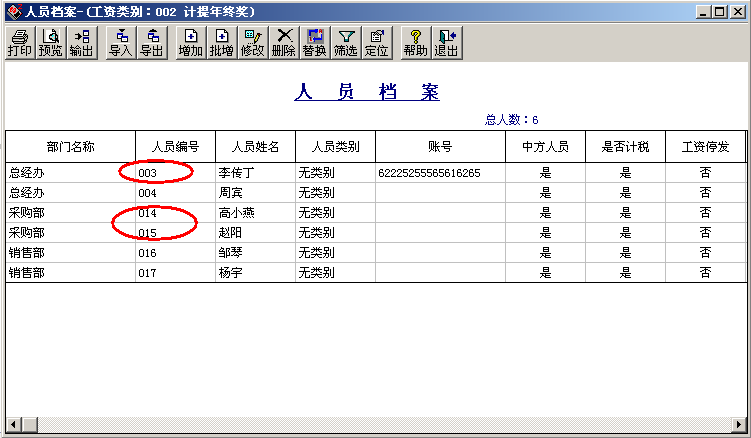Click the 输出 output toolbar icon
Screen dimensions: 751x438
click(x=82, y=43)
